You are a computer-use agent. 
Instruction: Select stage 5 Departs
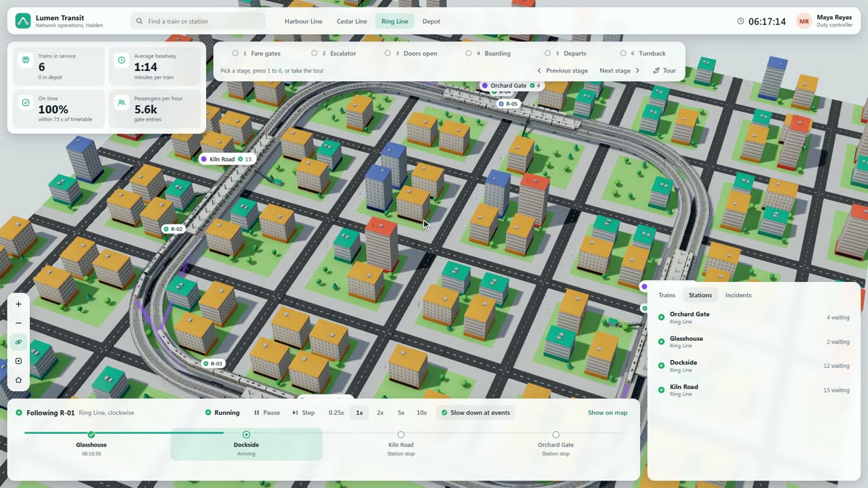point(566,54)
